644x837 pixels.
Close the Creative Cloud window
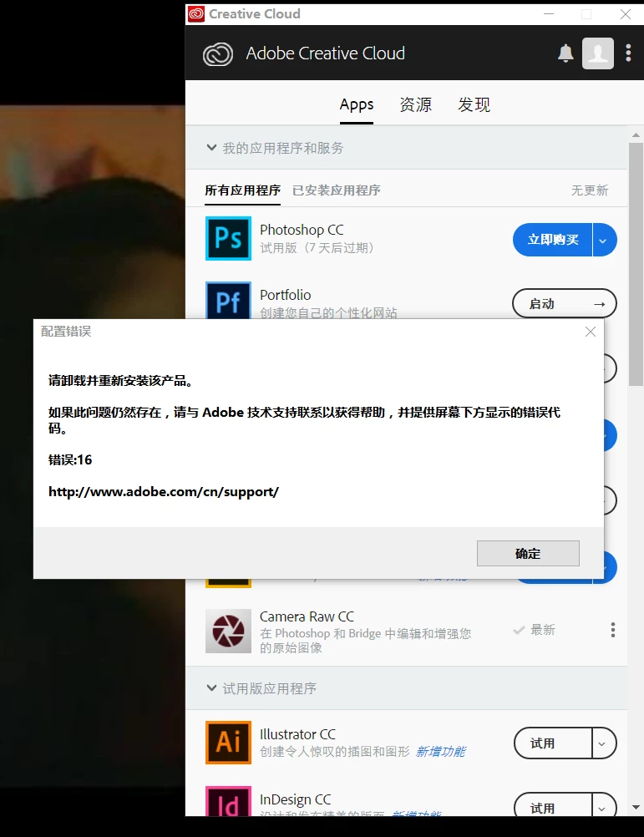pyautogui.click(x=626, y=14)
